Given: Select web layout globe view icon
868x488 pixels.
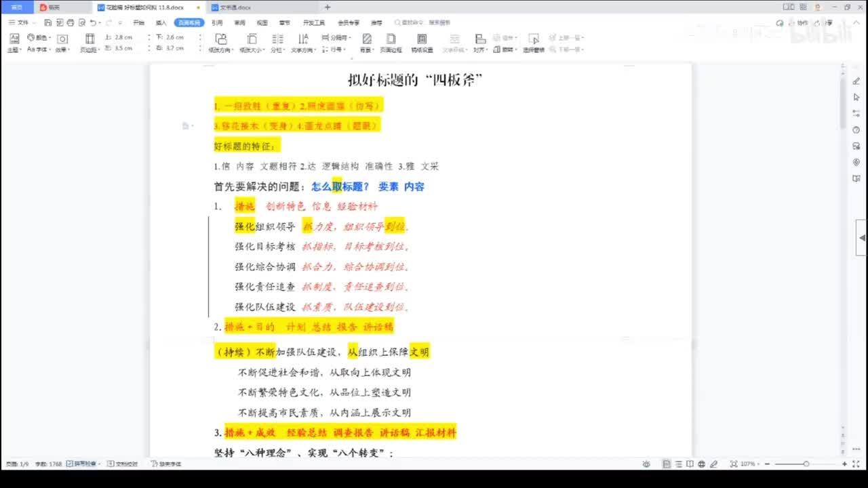Looking at the screenshot, I should coord(703,464).
